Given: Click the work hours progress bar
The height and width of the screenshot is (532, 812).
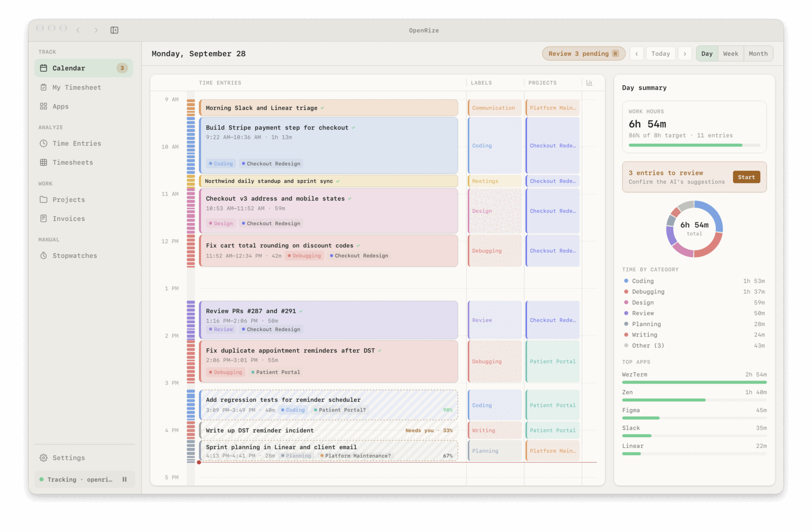Looking at the screenshot, I should pos(694,145).
